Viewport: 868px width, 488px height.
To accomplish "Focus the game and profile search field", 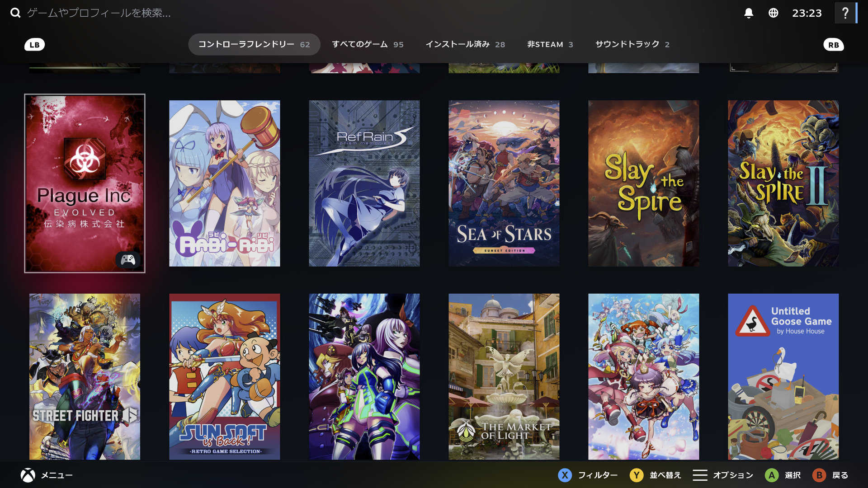I will 99,13.
